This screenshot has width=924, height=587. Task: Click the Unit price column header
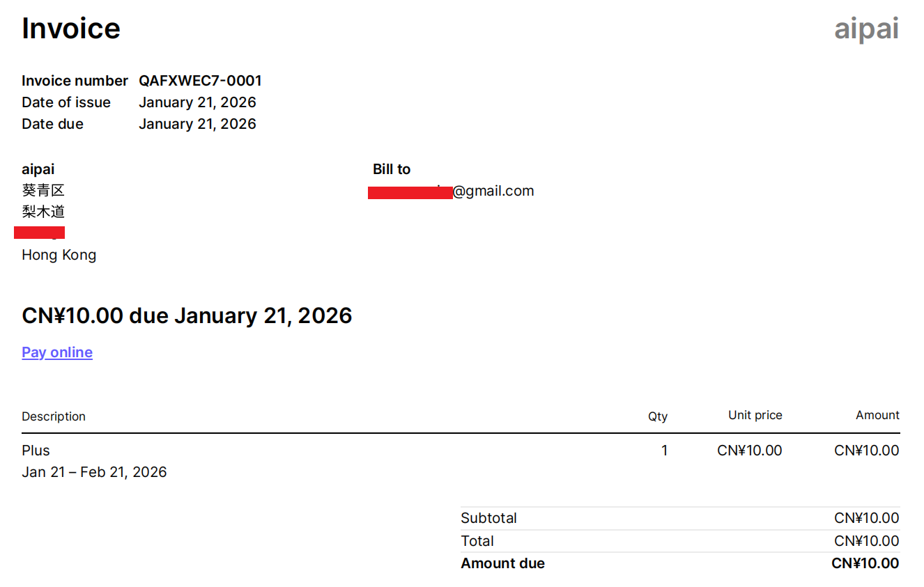(755, 415)
